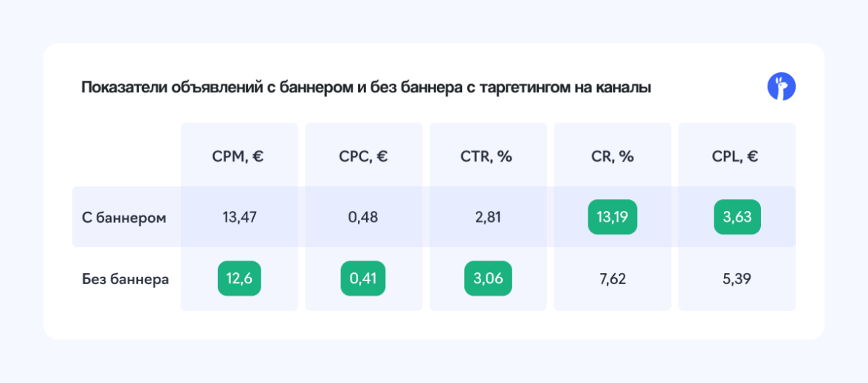Screen dimensions: 868x383
Task: Select the CPM, € column header
Action: [239, 156]
